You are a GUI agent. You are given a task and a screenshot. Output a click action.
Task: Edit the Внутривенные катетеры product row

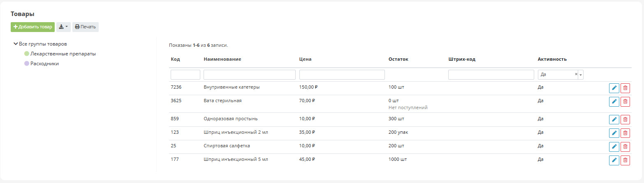click(614, 88)
